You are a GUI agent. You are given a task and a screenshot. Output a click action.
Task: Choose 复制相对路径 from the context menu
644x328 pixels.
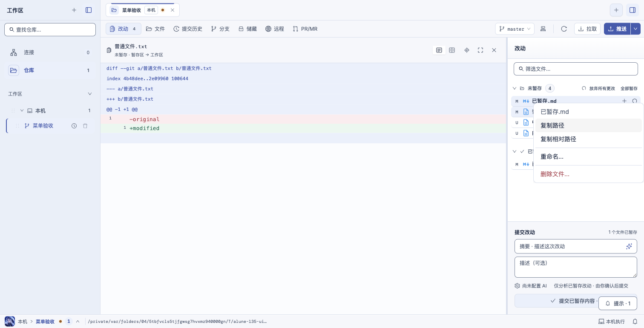click(x=588, y=139)
